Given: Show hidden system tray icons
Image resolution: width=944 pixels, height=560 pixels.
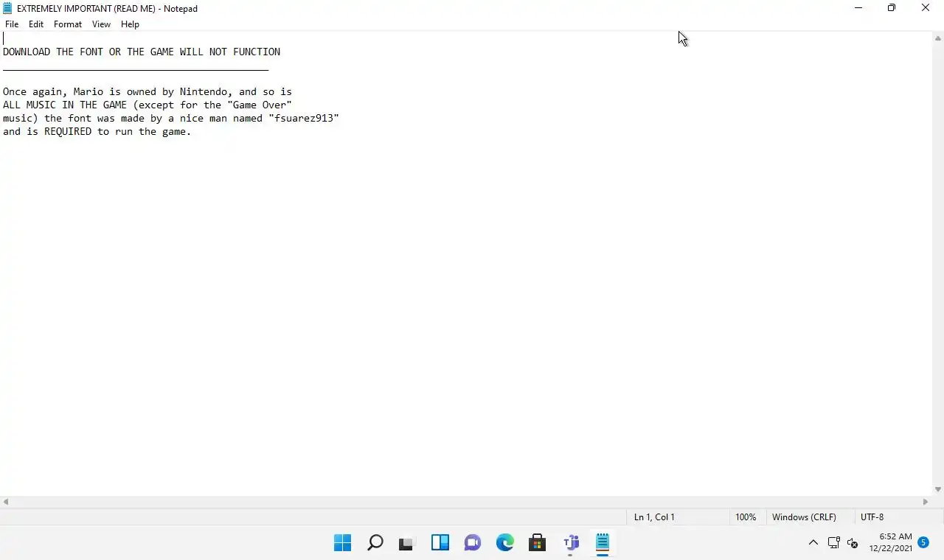Looking at the screenshot, I should pyautogui.click(x=813, y=543).
